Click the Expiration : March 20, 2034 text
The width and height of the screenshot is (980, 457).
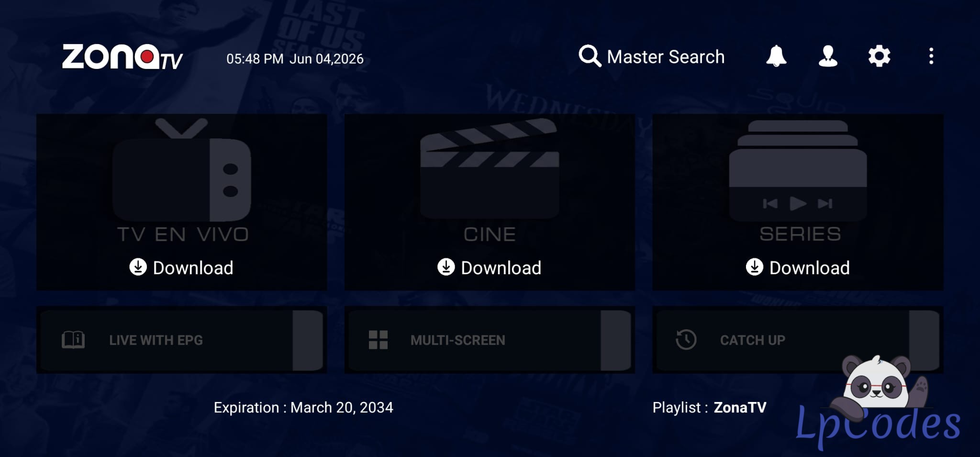(x=303, y=407)
